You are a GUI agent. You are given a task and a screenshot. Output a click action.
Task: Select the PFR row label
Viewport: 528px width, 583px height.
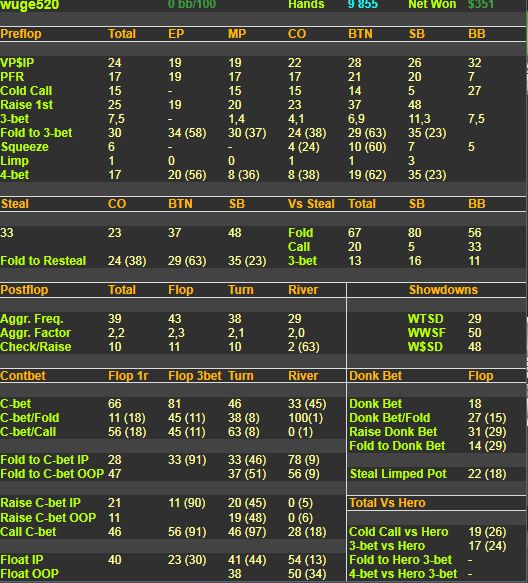tap(12, 77)
